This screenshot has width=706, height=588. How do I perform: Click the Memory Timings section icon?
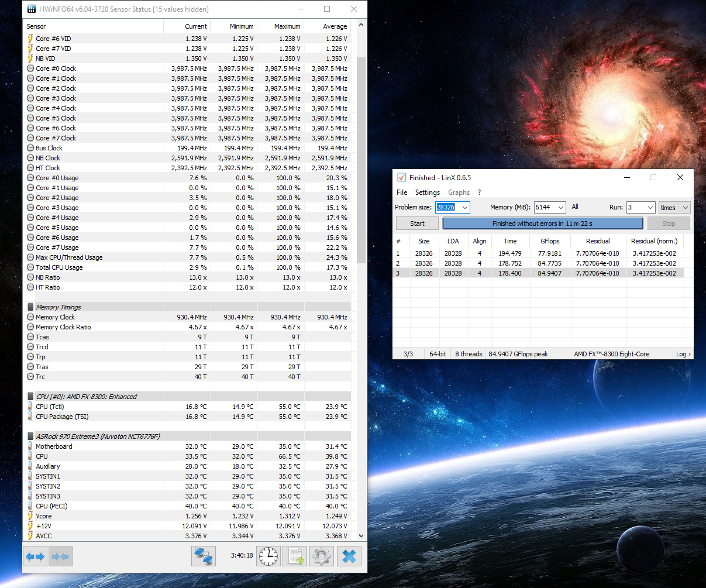(x=30, y=307)
